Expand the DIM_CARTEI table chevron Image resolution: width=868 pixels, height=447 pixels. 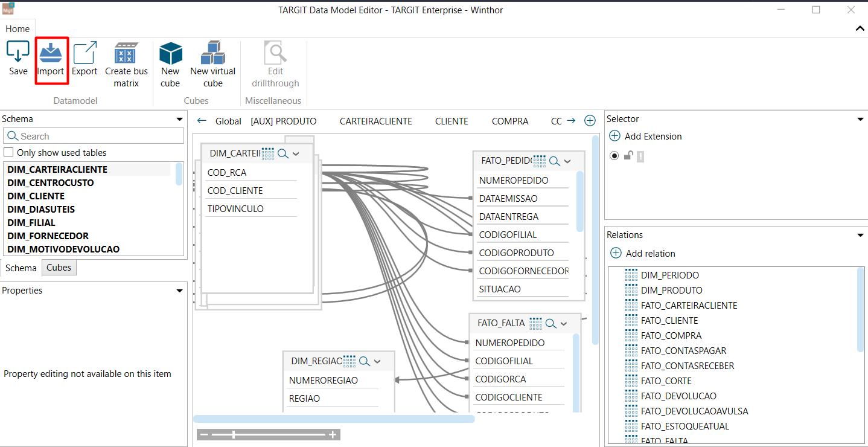(x=296, y=153)
